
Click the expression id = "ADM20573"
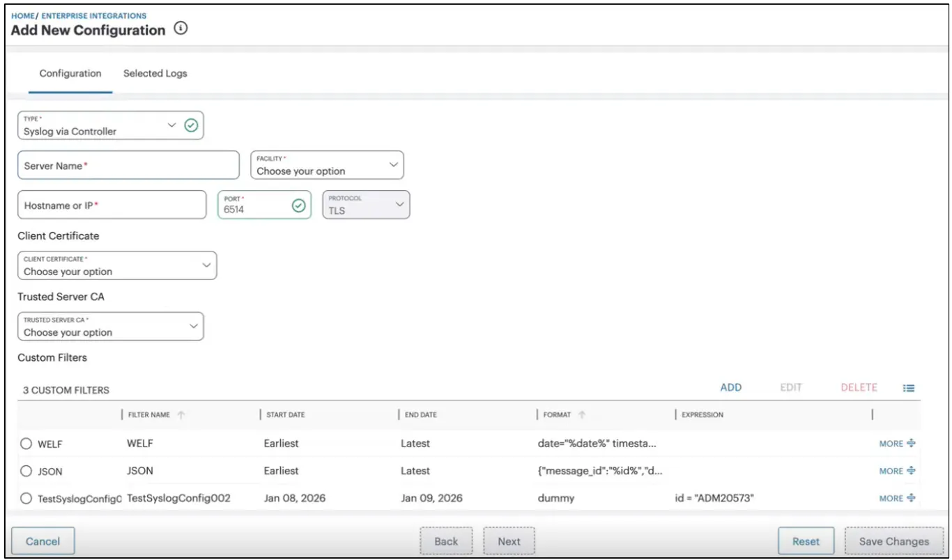pos(715,498)
